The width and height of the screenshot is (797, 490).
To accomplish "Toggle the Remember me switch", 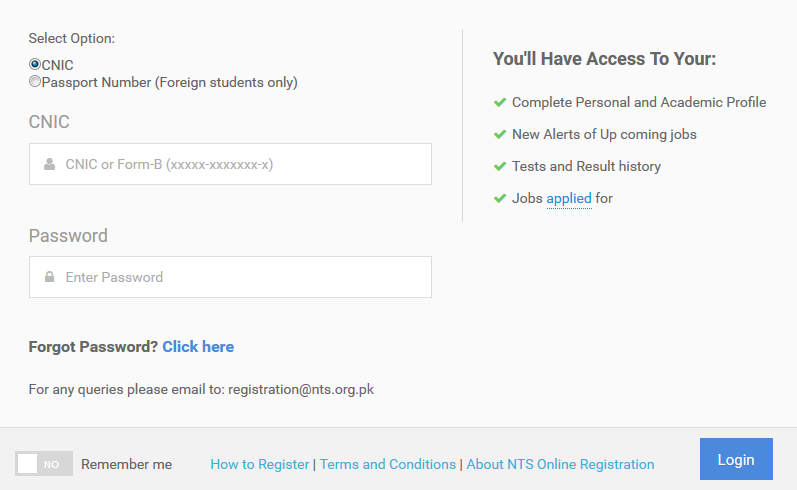I will [44, 464].
